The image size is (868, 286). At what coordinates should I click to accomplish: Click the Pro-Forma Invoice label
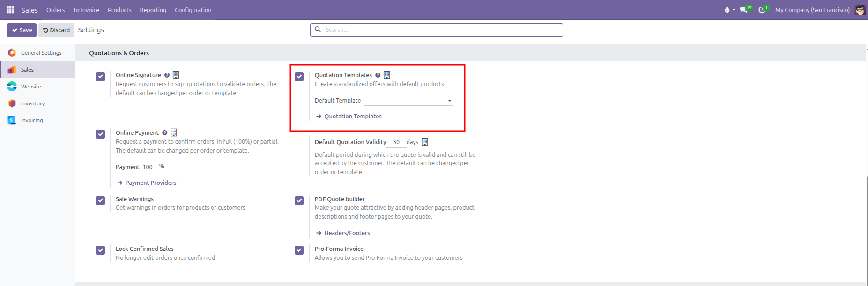click(339, 249)
